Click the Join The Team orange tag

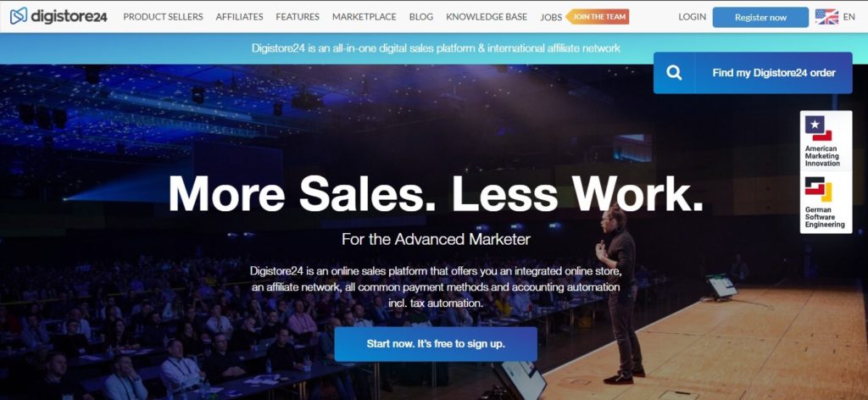[x=597, y=17]
